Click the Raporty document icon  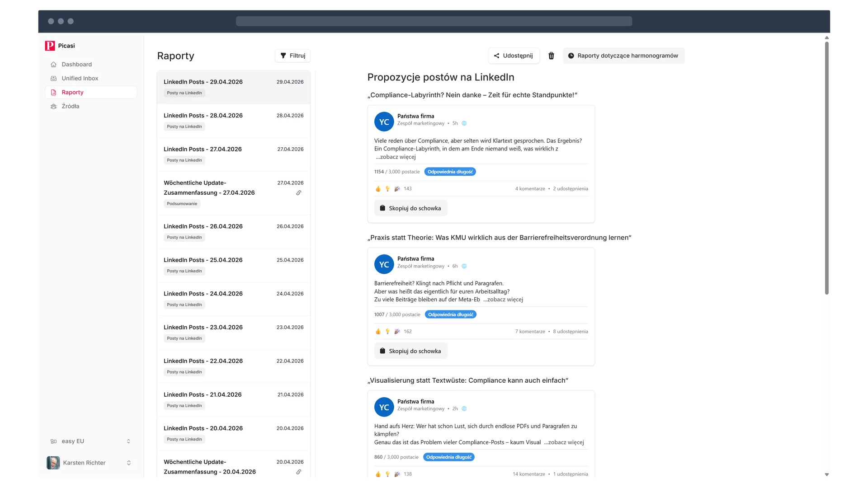point(53,92)
